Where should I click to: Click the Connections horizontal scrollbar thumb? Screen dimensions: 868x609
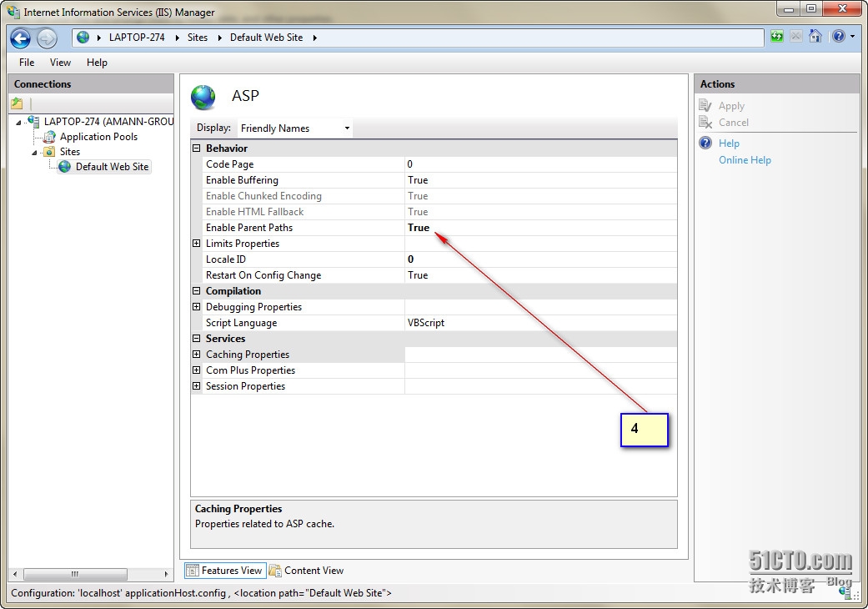coord(75,574)
